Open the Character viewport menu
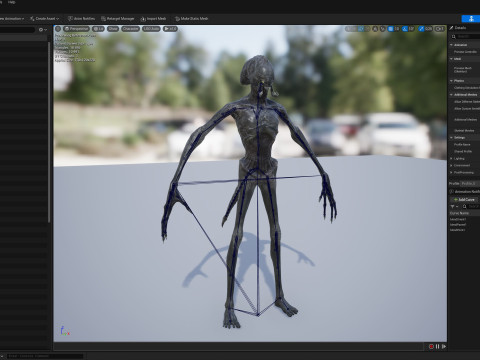Screen dimensions: 480x360 [130, 29]
